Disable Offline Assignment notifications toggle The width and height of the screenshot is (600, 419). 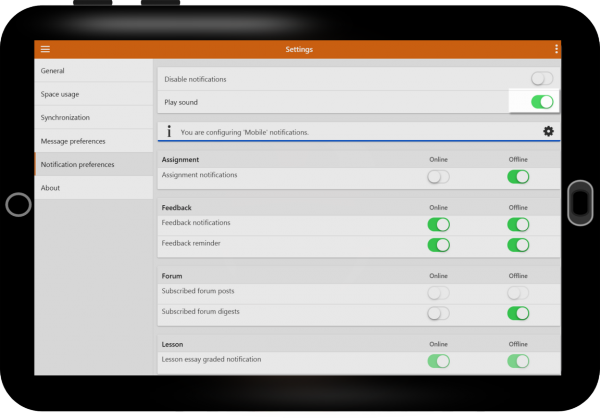[518, 176]
